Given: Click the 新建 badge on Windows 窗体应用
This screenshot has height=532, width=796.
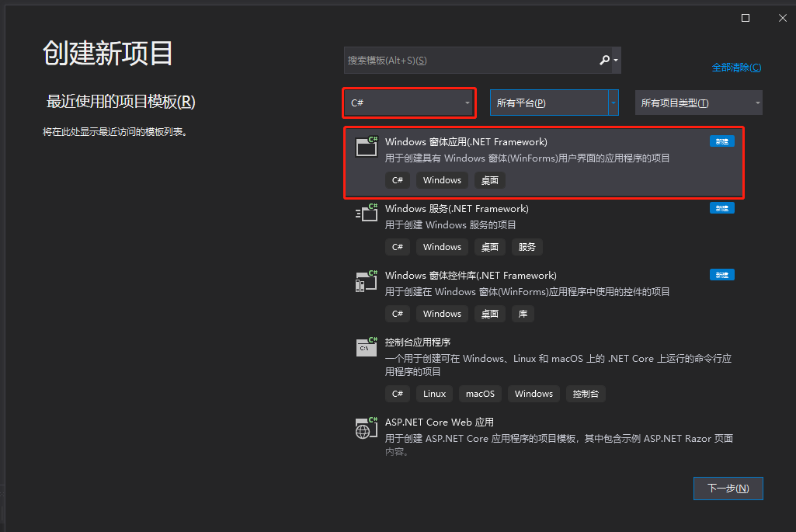Looking at the screenshot, I should [x=722, y=141].
